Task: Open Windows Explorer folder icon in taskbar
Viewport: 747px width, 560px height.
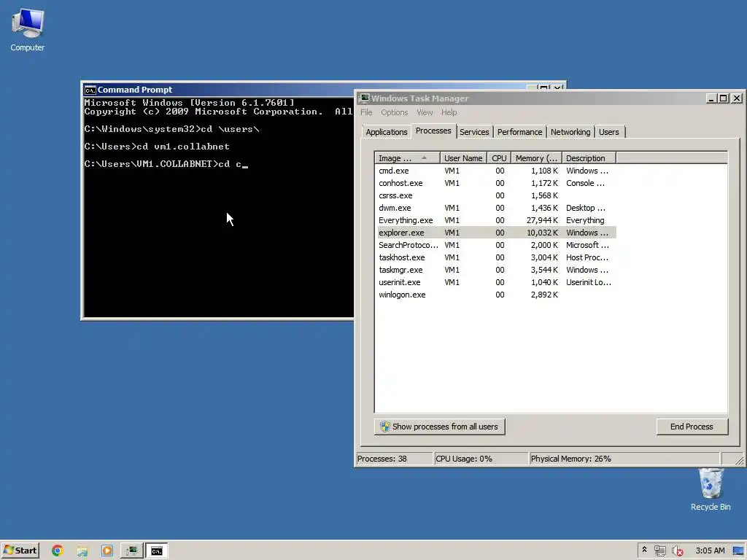Action: (82, 551)
